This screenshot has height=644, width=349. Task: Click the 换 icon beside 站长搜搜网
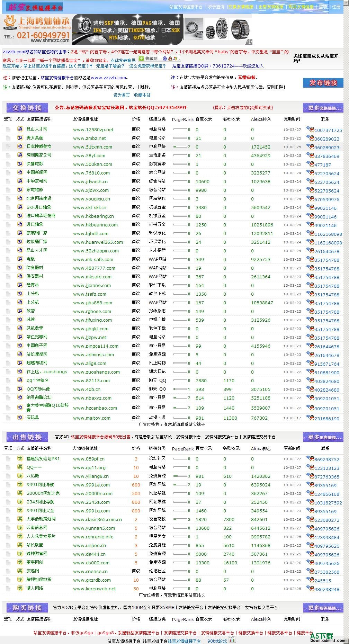(x=20, y=354)
